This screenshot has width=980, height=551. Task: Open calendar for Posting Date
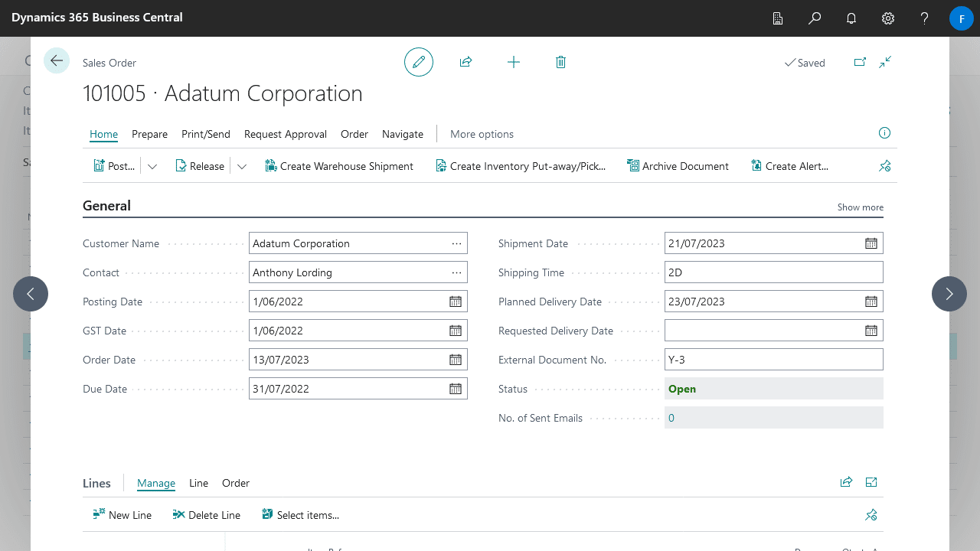[456, 302]
